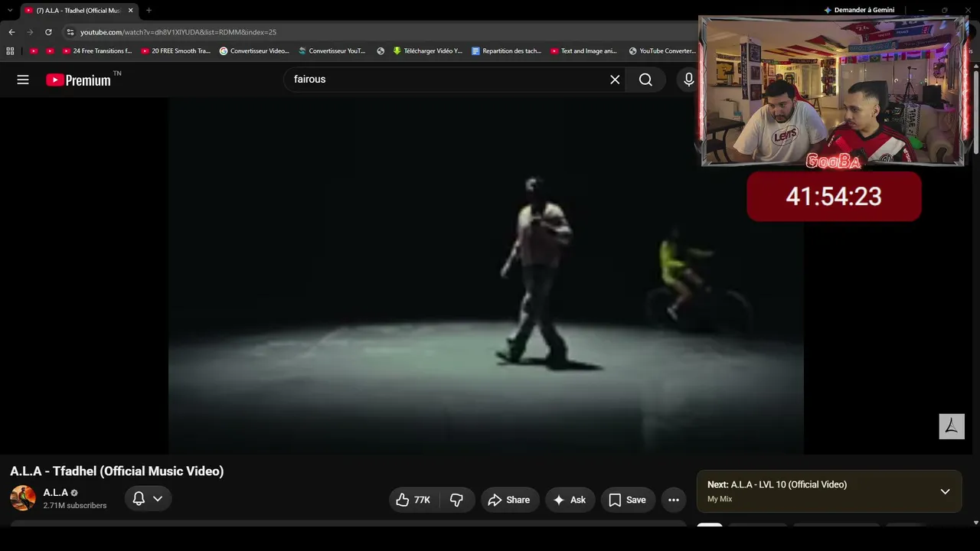
Task: Open more actions three-dot menu
Action: point(674,500)
